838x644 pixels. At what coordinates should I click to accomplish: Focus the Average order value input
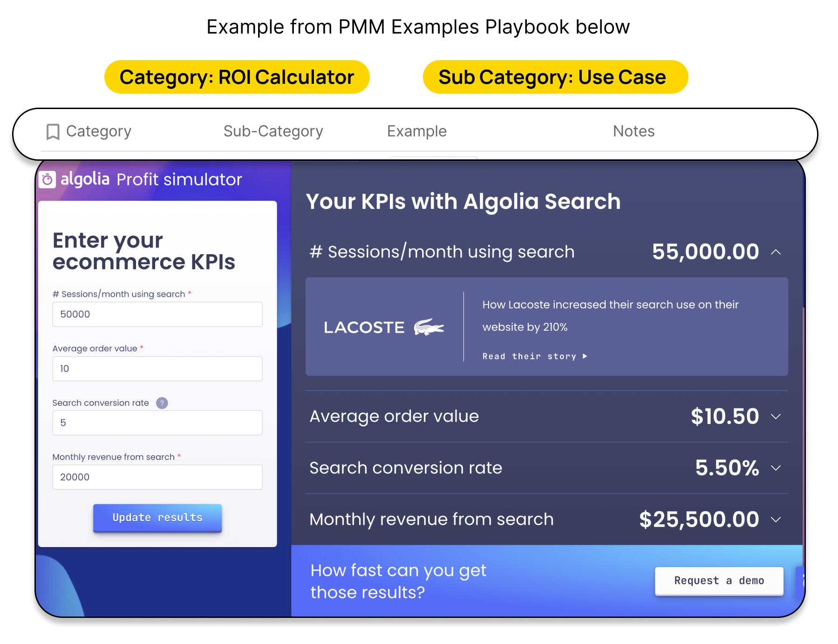[x=157, y=369]
